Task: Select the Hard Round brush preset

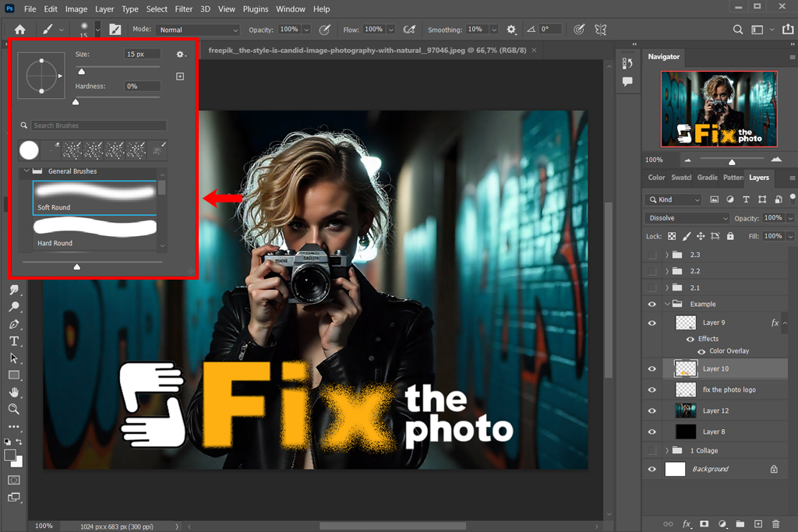Action: tap(94, 233)
